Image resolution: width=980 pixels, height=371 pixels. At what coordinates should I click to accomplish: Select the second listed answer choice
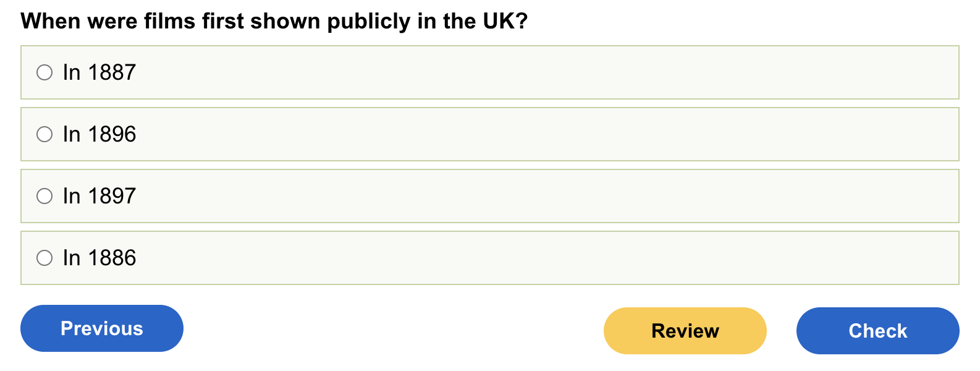44,134
